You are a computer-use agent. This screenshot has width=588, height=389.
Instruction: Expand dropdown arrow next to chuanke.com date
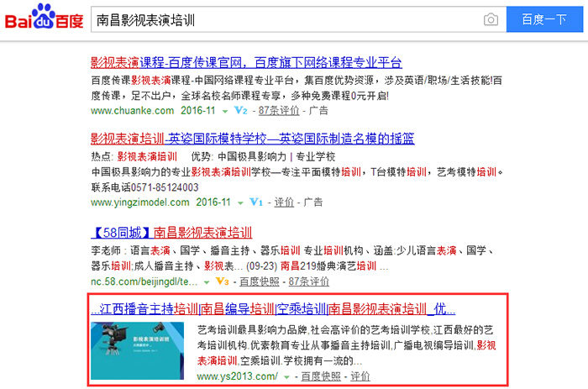(224, 111)
